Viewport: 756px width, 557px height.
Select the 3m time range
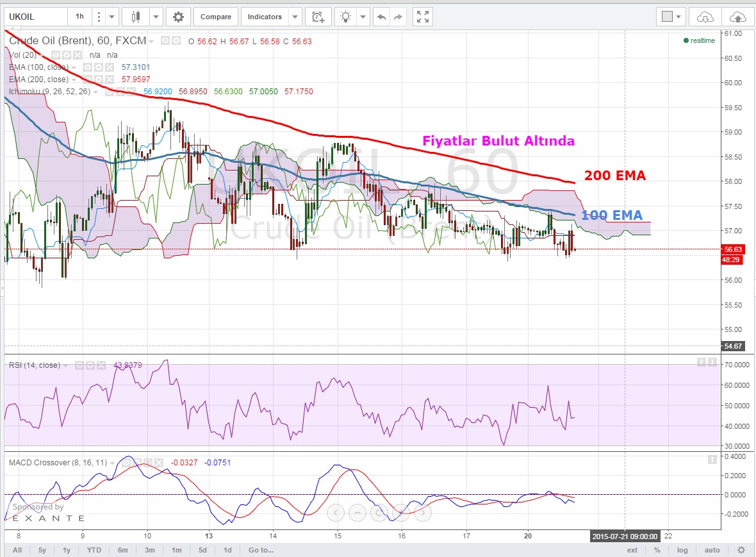[149, 550]
